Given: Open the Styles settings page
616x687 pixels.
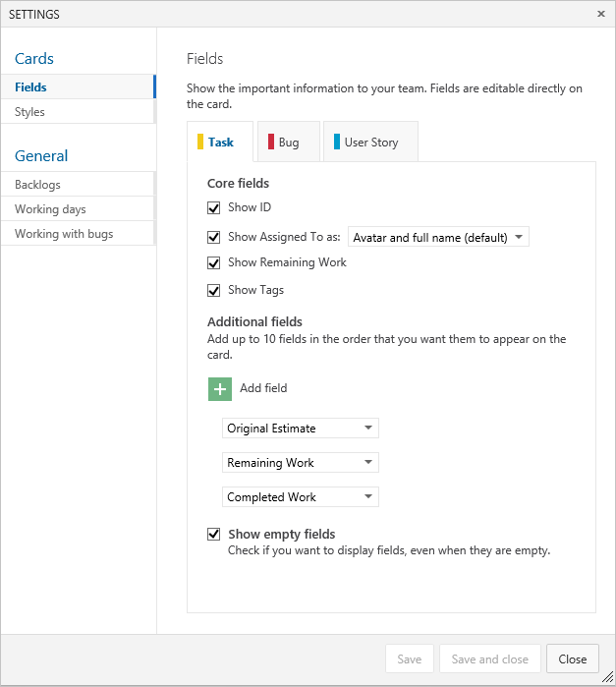Looking at the screenshot, I should [78, 112].
